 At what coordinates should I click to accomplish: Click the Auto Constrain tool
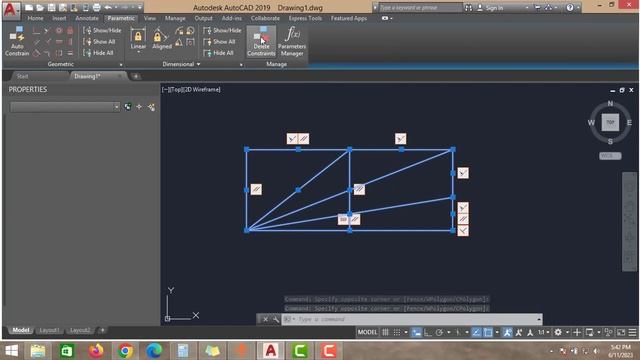point(17,41)
